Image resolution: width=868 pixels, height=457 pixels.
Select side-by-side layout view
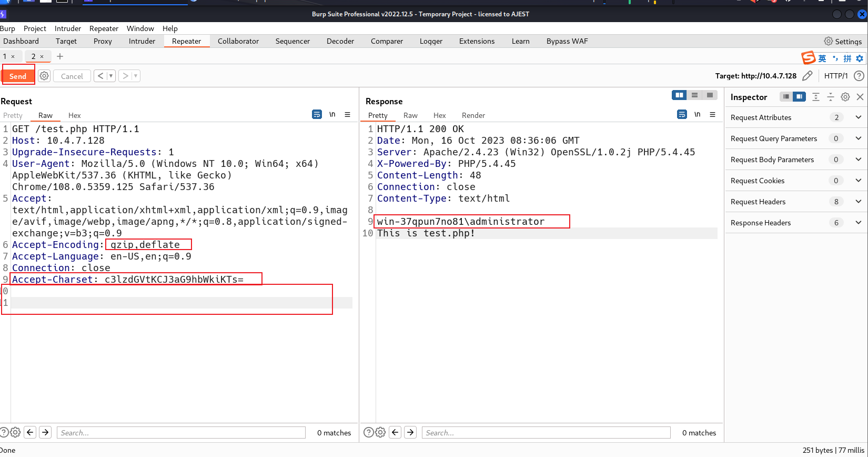679,95
